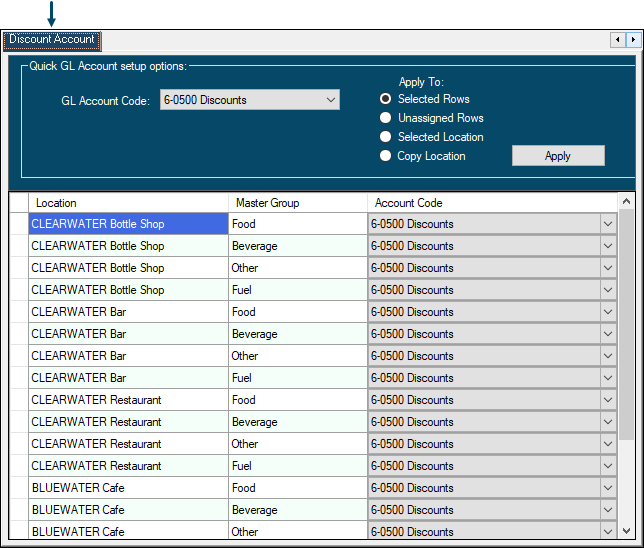Enable the Selected Location radio option
The width and height of the screenshot is (644, 548).
(385, 137)
